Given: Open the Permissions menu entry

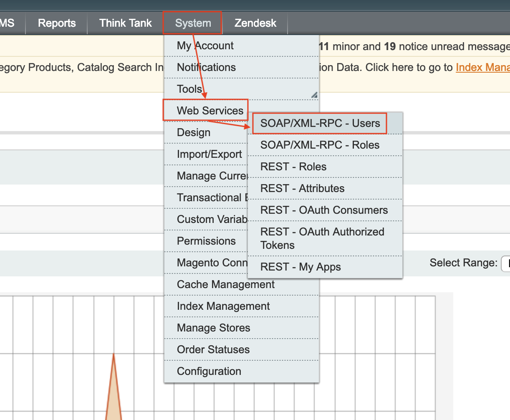Looking at the screenshot, I should (206, 241).
